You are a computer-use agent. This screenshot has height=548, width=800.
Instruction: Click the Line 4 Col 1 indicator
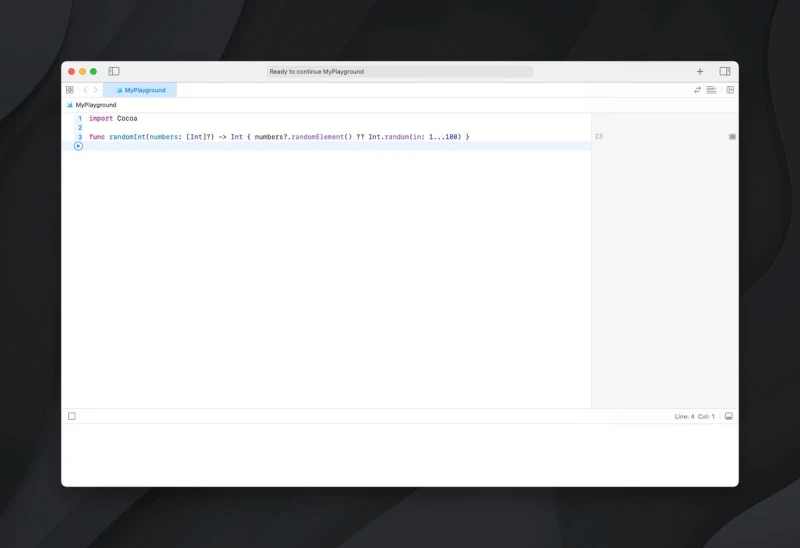694,416
